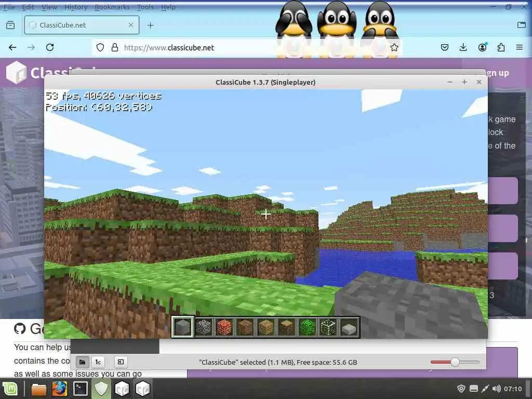Screen dimensions: 532x399
Task: Click the GitHub icon on the webpage
Action: pos(20,328)
